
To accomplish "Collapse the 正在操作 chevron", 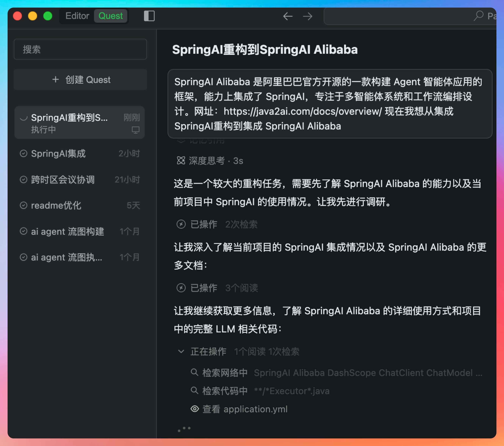I will 181,351.
